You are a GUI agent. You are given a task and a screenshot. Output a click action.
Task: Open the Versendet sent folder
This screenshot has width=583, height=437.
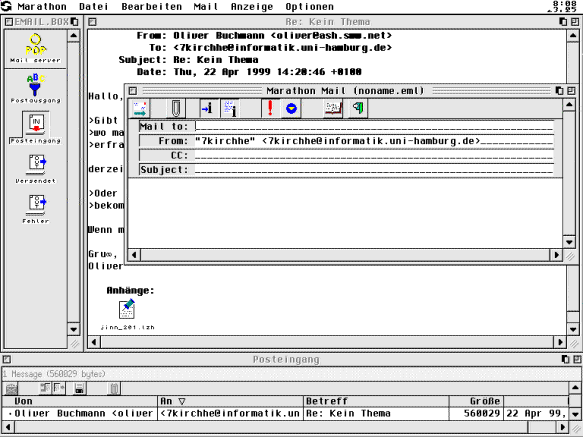click(x=36, y=168)
